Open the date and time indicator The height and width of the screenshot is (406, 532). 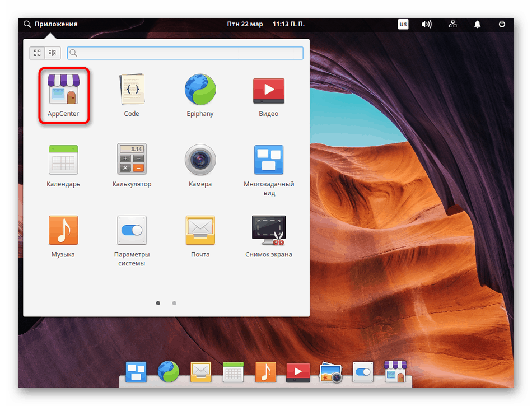coord(265,24)
